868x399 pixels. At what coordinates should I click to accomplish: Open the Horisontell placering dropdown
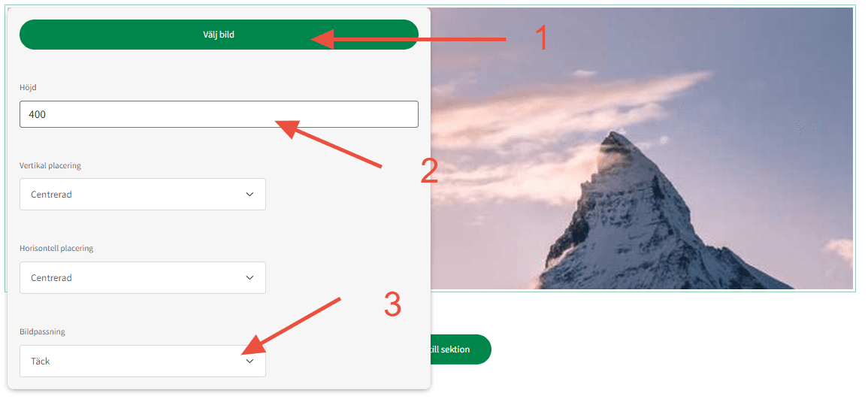click(x=142, y=278)
